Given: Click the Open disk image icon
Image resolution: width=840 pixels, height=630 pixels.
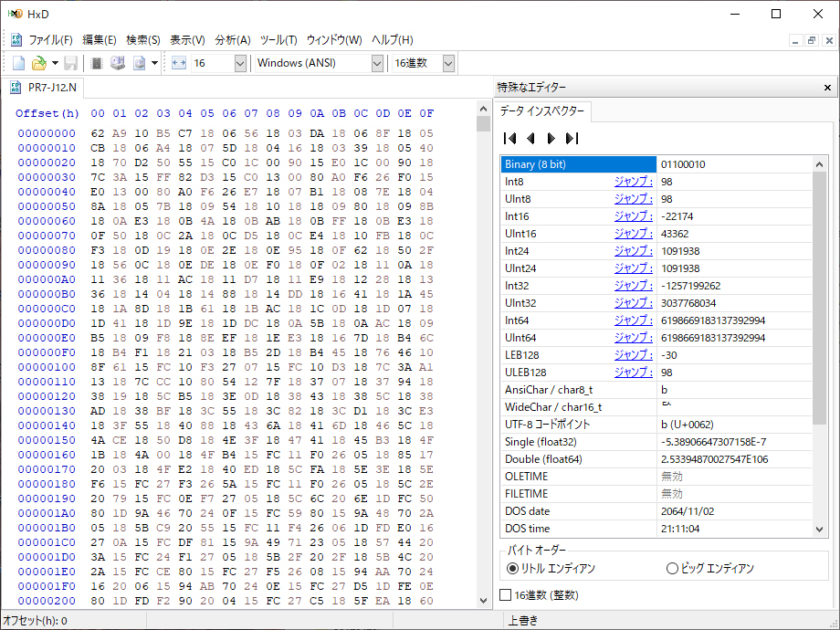Looking at the screenshot, I should [x=140, y=63].
